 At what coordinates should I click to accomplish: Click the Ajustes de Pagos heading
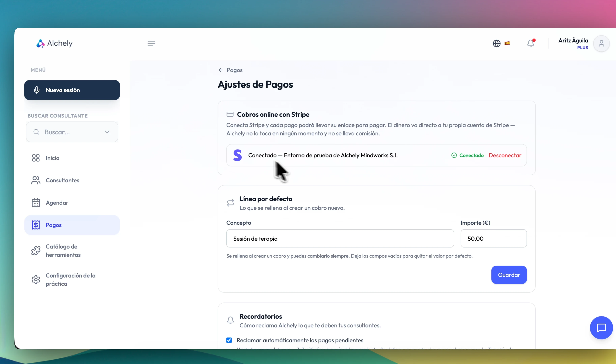(x=255, y=84)
